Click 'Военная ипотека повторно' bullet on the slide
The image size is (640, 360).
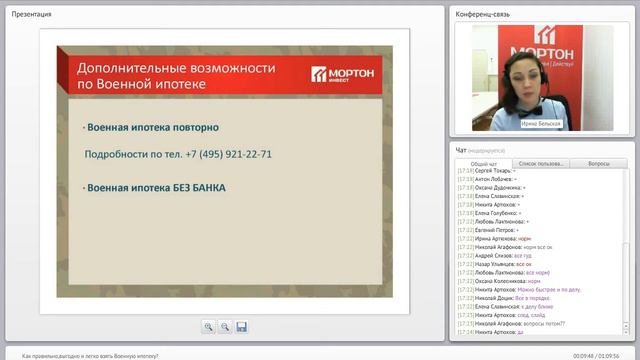point(153,127)
